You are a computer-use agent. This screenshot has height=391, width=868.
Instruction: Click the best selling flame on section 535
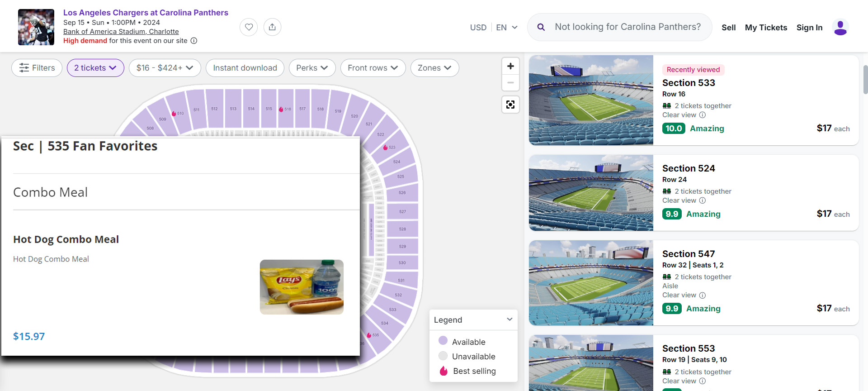point(369,335)
